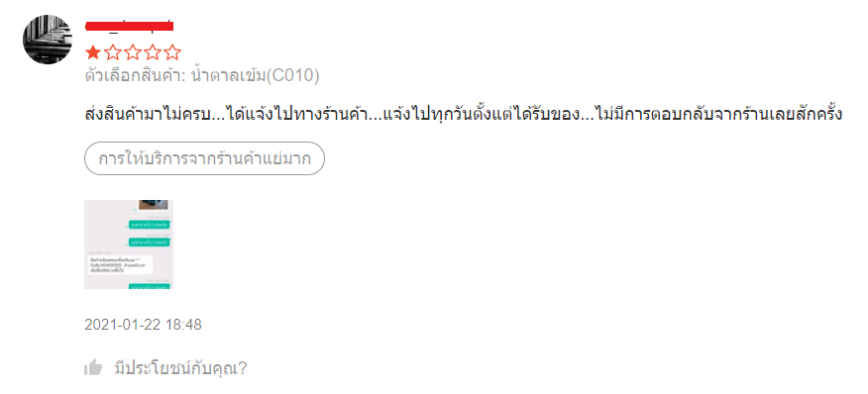Click the 'ตัวเลือกสินค้า' product option label
The image size is (868, 394).
click(134, 76)
